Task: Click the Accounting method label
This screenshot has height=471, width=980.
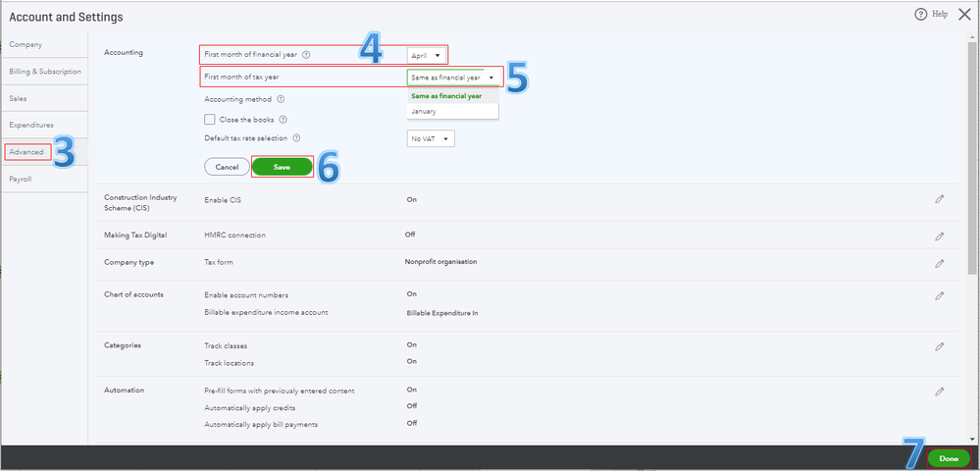Action: coord(238,99)
